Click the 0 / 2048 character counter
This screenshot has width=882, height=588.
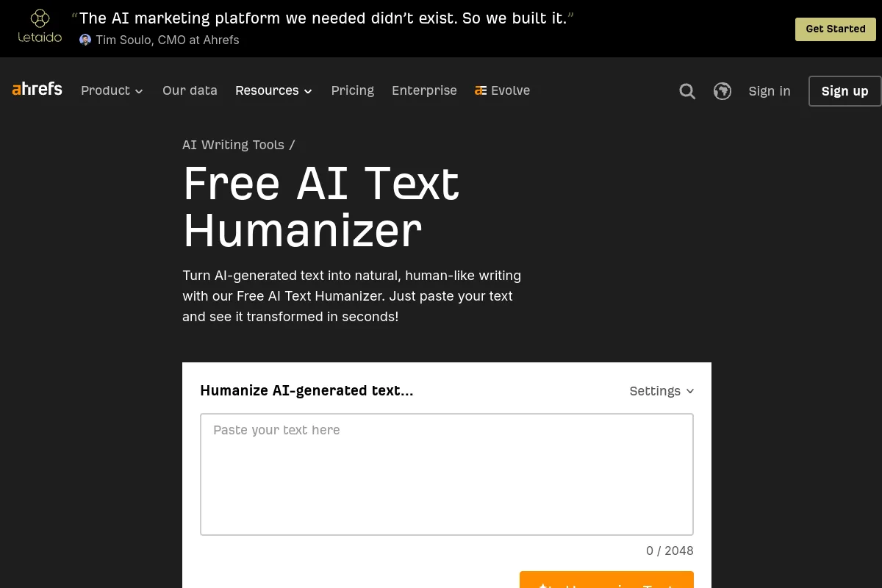coord(670,551)
